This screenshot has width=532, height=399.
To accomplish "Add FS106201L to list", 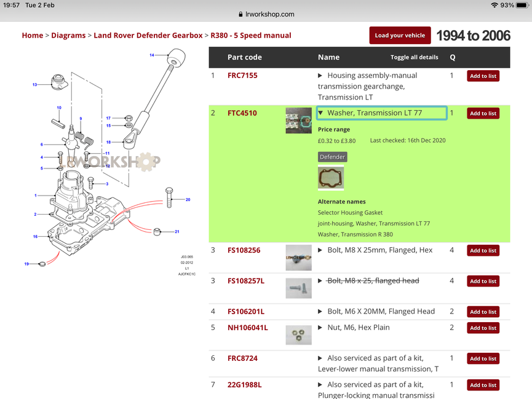I will 483,312.
